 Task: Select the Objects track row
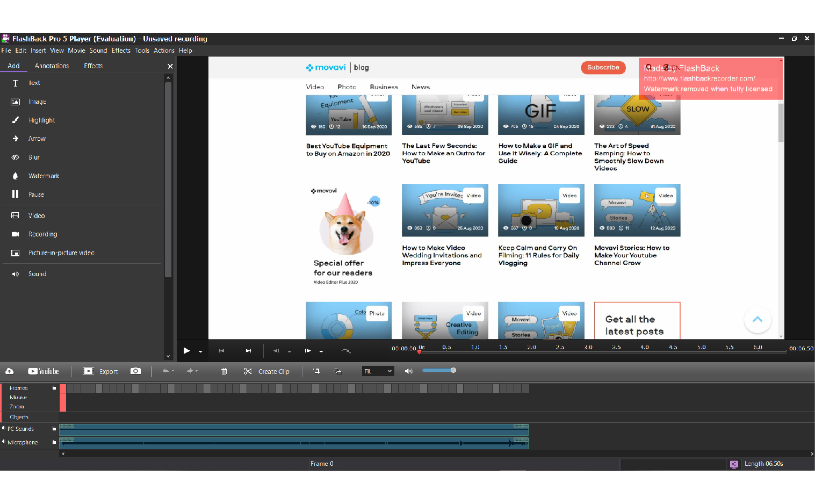[407, 417]
